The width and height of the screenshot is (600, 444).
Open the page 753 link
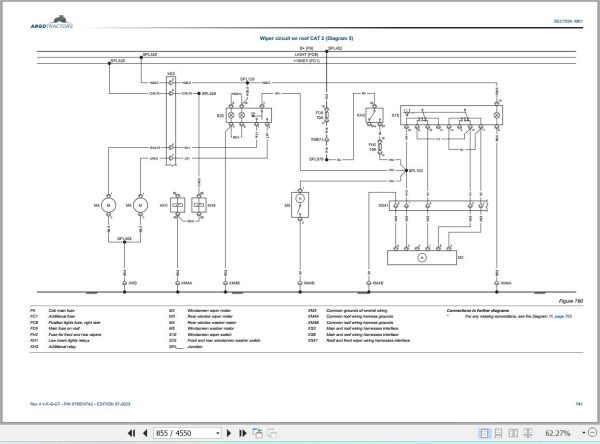[x=563, y=317]
